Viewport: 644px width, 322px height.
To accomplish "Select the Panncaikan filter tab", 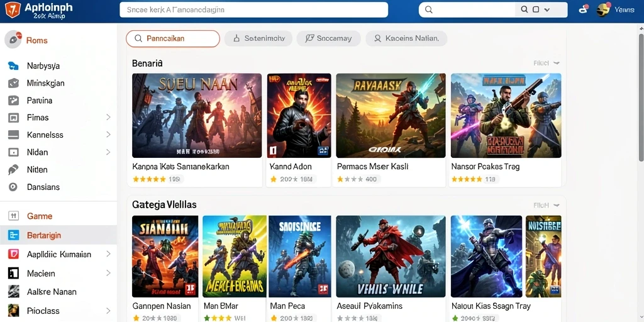I will [x=173, y=38].
